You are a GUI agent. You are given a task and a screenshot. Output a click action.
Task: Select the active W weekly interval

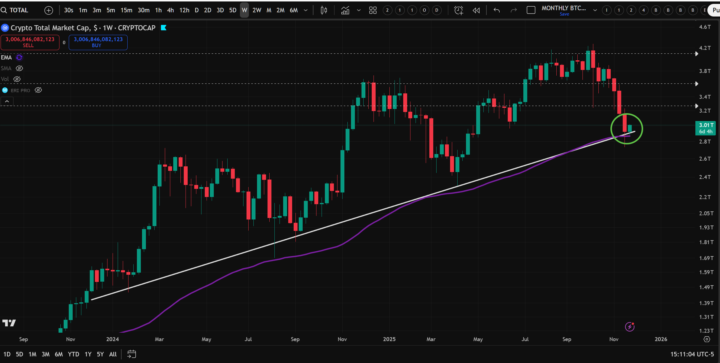(x=244, y=10)
